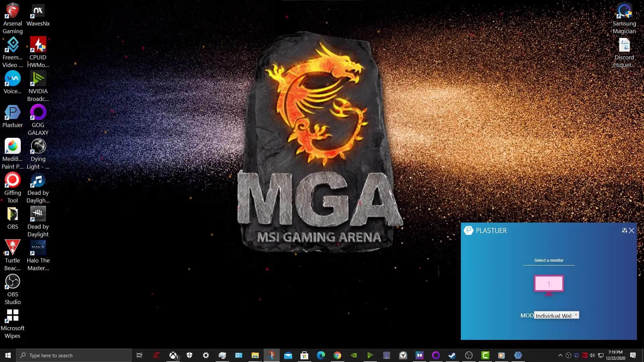Open Freemake Video desktop shortcut
The height and width of the screenshot is (362, 644).
13,53
